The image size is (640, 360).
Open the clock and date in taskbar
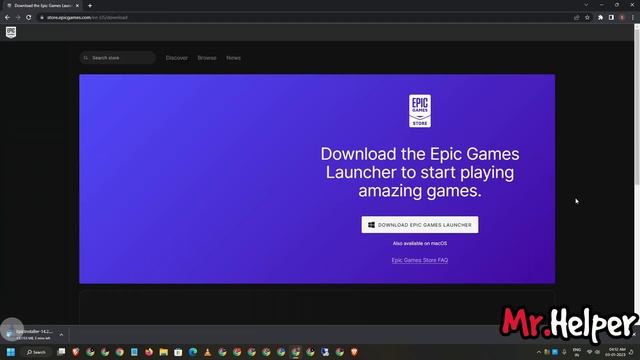(616, 352)
